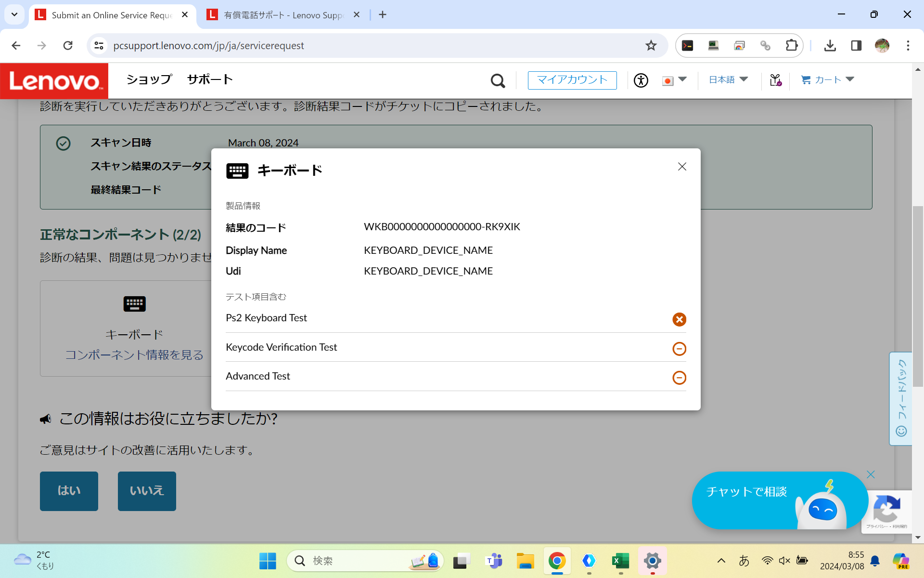
Task: Click コンポーネント情報を見る link
Action: [134, 355]
